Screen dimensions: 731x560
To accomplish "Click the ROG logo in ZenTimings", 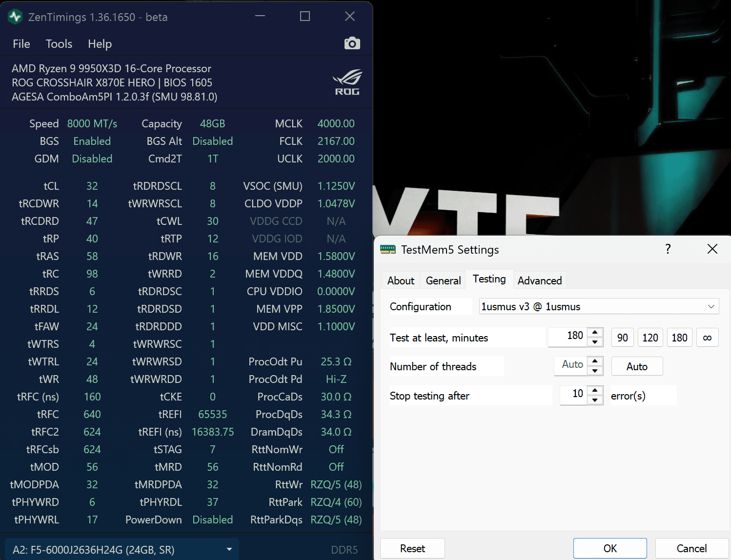I will click(347, 82).
